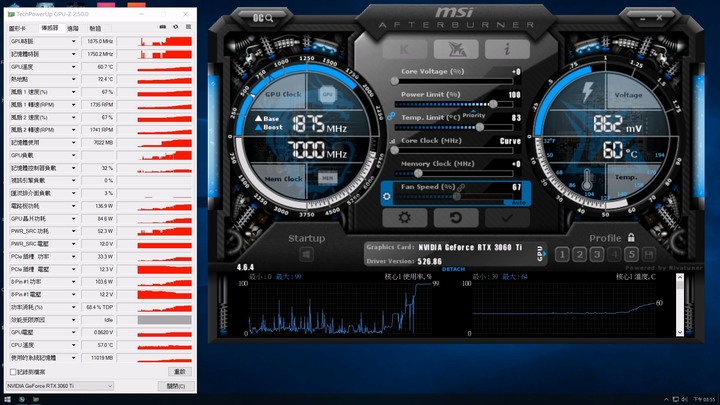Adjust the Power Limit slider handle

[x=493, y=104]
